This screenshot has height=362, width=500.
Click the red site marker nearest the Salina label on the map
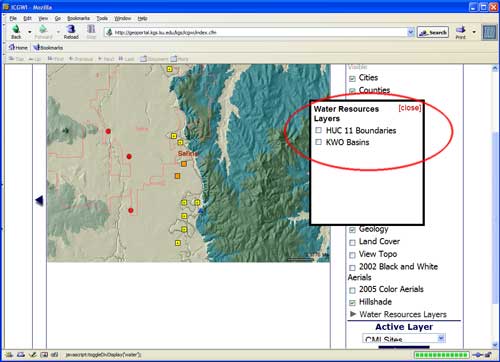tap(129, 156)
